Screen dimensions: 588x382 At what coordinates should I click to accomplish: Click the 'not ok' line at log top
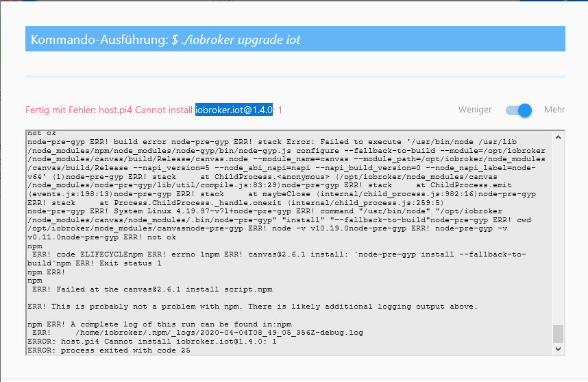click(42, 133)
